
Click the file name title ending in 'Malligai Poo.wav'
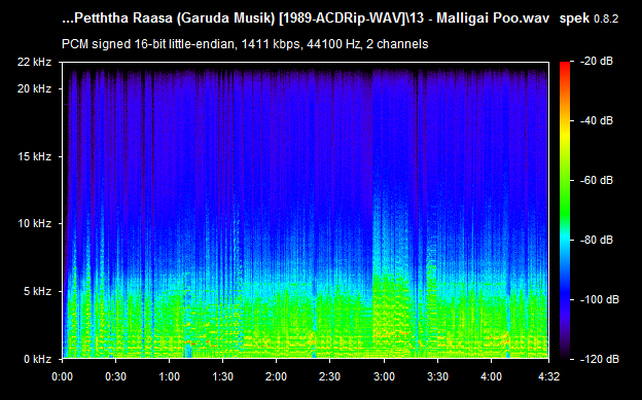tap(306, 19)
